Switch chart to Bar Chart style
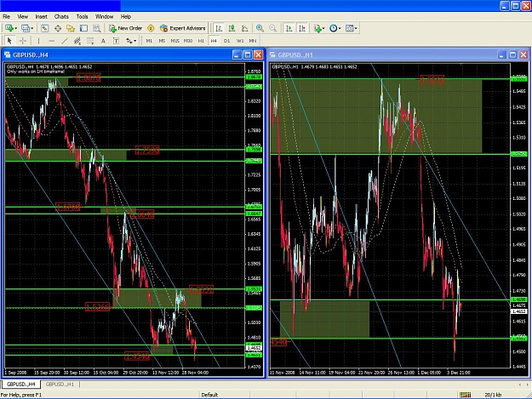532x399 pixels. (x=219, y=28)
